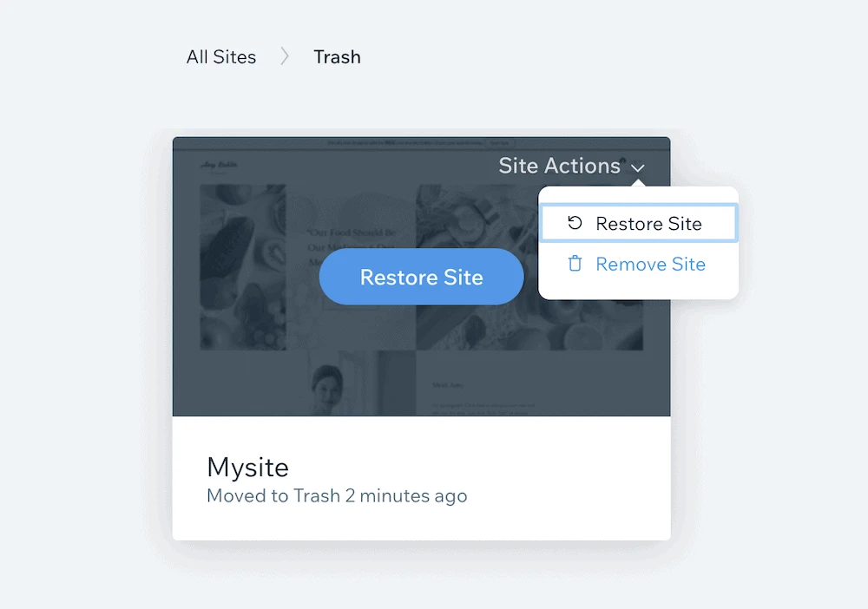Screen dimensions: 868x609
Task: Click 'Moved to Trash 2 minutes ago' text
Action: tap(337, 495)
